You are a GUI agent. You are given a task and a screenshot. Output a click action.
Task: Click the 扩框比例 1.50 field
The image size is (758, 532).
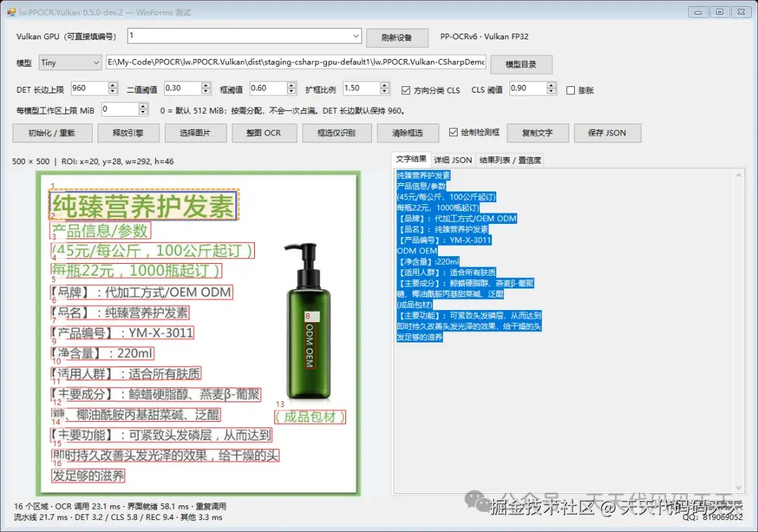[x=361, y=88]
